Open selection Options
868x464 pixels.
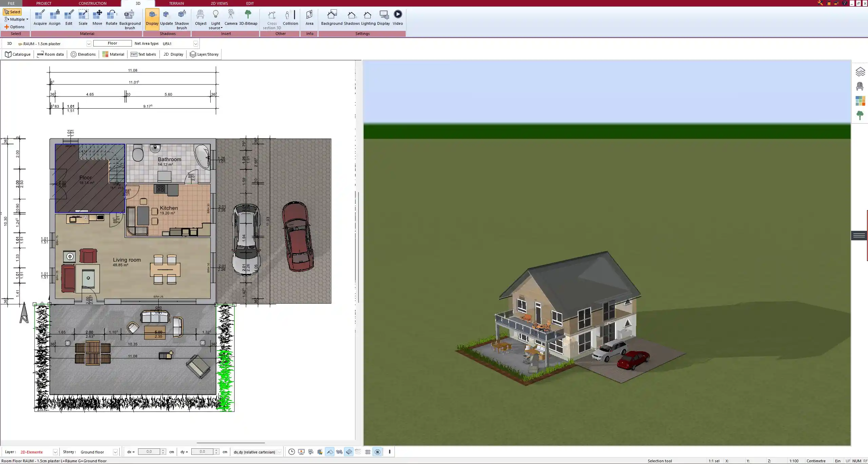tap(15, 27)
